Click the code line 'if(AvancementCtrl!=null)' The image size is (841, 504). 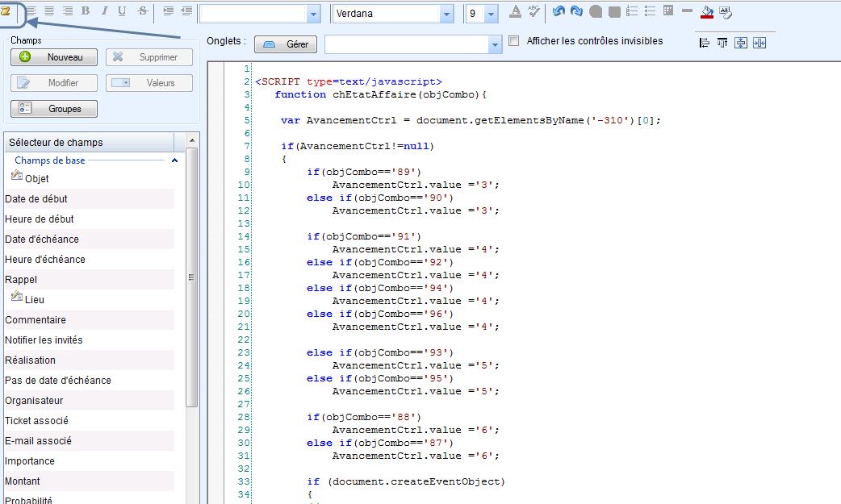(358, 146)
